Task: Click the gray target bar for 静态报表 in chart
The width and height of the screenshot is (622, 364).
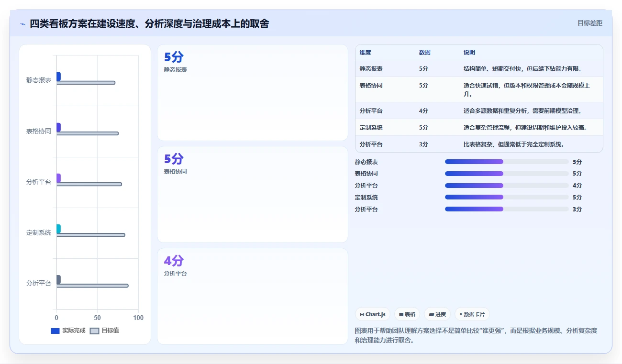Action: [86, 83]
